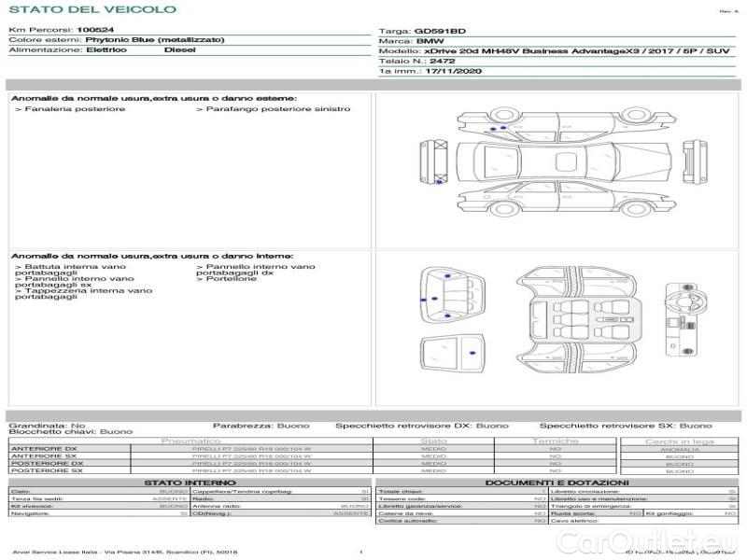Select the Cerchi in lega column header
Screen dimensions: 747x560
pos(679,441)
